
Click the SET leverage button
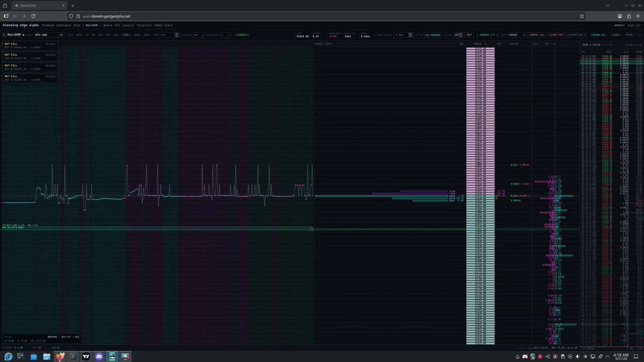469,35
